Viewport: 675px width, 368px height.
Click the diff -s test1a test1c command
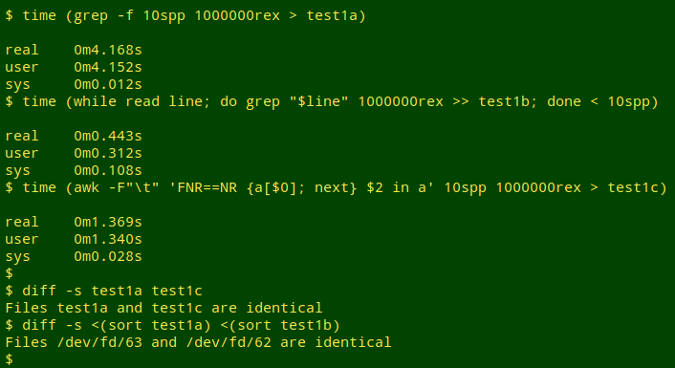pos(104,291)
